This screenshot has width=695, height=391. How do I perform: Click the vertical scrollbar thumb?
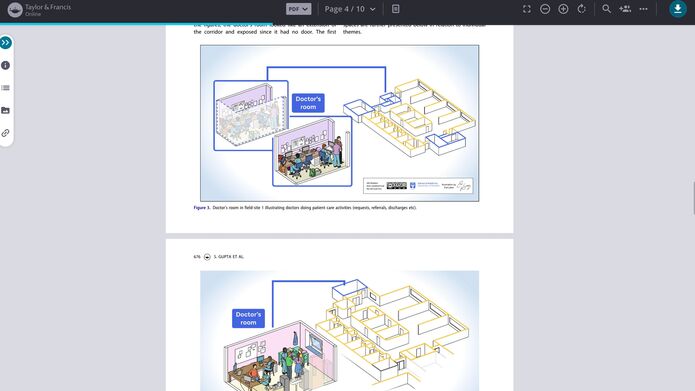click(x=694, y=198)
